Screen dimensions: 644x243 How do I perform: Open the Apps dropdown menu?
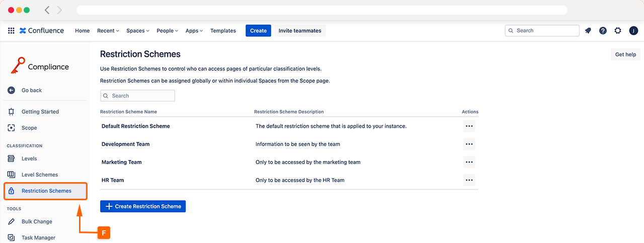(194, 31)
